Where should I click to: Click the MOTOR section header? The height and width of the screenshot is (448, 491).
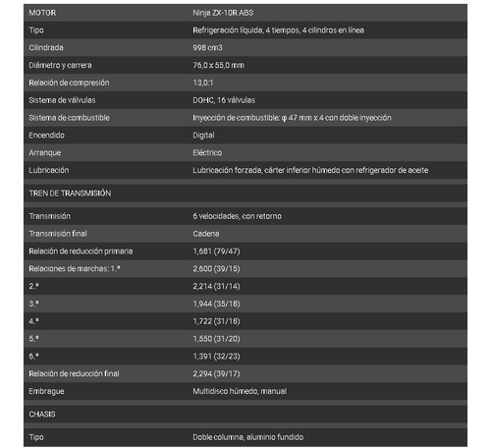(x=42, y=13)
